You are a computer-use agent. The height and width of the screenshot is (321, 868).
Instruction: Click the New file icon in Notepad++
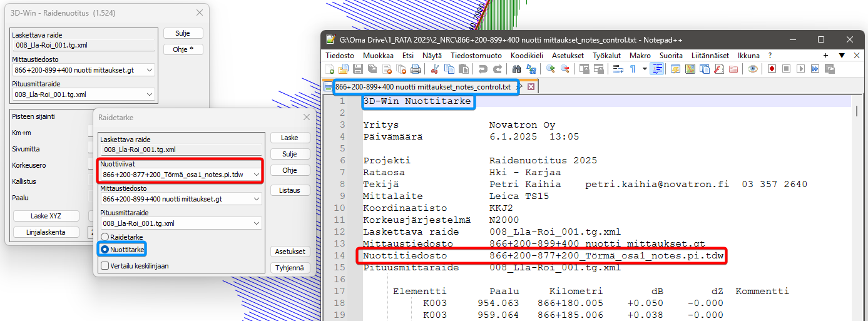330,69
